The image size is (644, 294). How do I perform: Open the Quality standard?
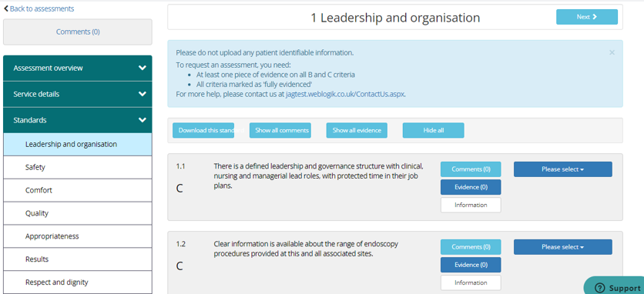(x=78, y=213)
